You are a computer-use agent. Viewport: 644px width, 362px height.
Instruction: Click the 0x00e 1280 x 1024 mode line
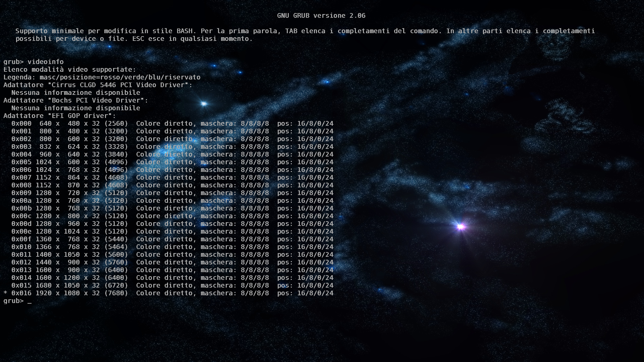pyautogui.click(x=172, y=231)
